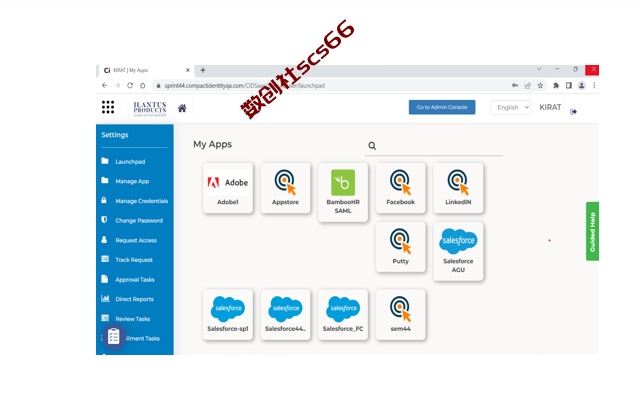This screenshot has height=400, width=640.
Task: Click the browser address bar URL
Action: 244,85
